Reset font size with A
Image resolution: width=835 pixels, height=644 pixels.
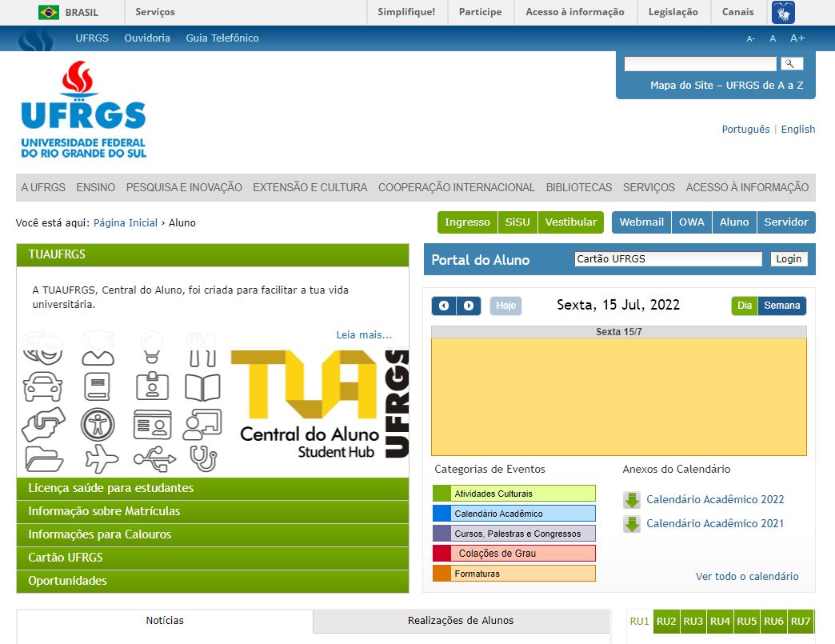pos(773,38)
